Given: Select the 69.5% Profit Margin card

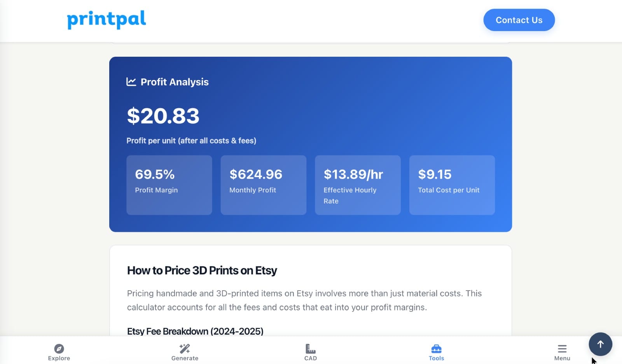Looking at the screenshot, I should [169, 185].
